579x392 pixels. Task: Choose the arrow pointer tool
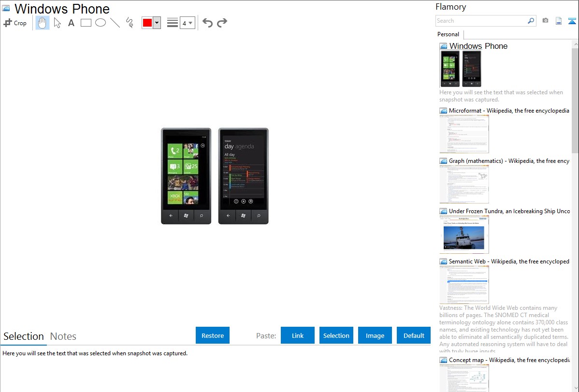(57, 23)
